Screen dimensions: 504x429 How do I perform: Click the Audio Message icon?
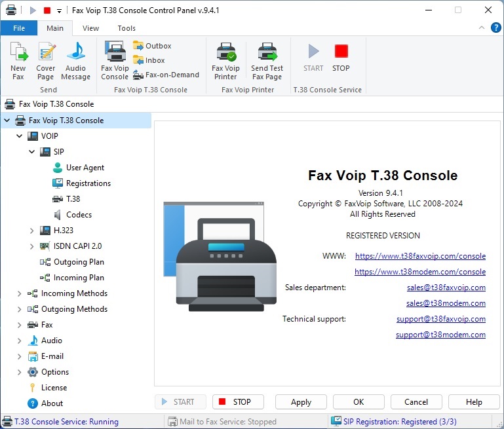[75, 61]
